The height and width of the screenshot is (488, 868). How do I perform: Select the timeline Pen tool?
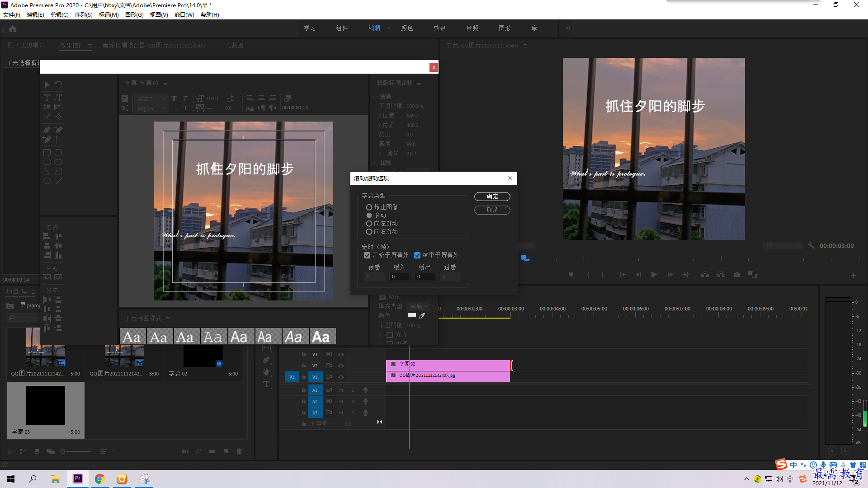point(266,360)
